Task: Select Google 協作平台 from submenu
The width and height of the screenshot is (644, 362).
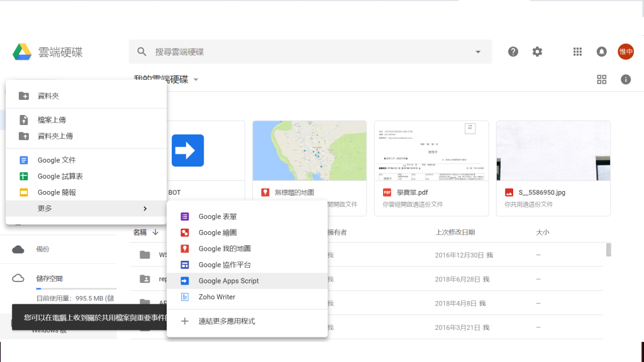Action: (247, 265)
